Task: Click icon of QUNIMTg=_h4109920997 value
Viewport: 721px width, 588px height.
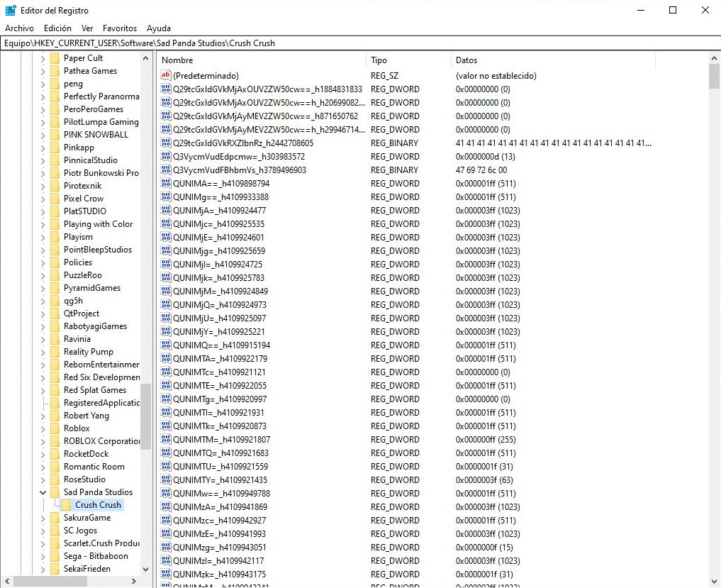Action: pos(165,399)
